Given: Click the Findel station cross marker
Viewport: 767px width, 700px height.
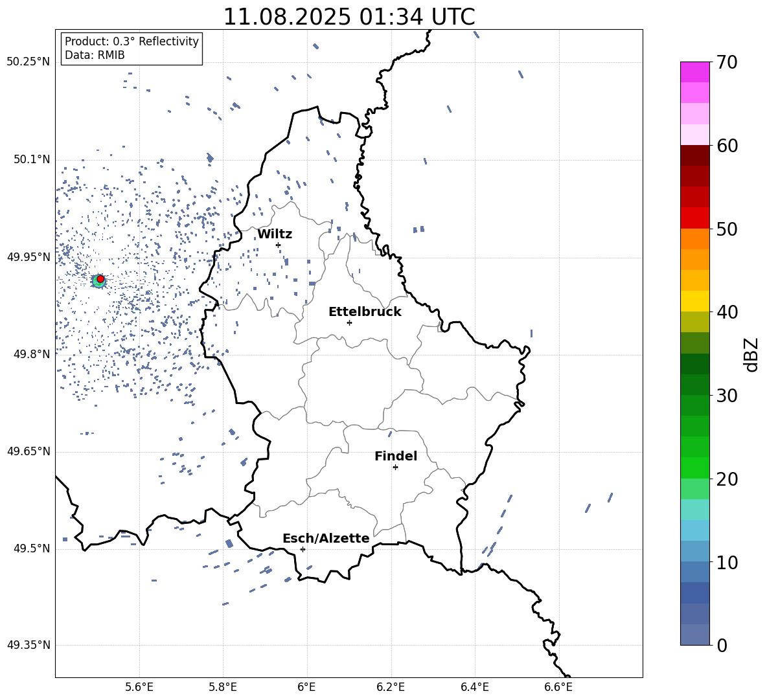Looking at the screenshot, I should click(x=395, y=468).
